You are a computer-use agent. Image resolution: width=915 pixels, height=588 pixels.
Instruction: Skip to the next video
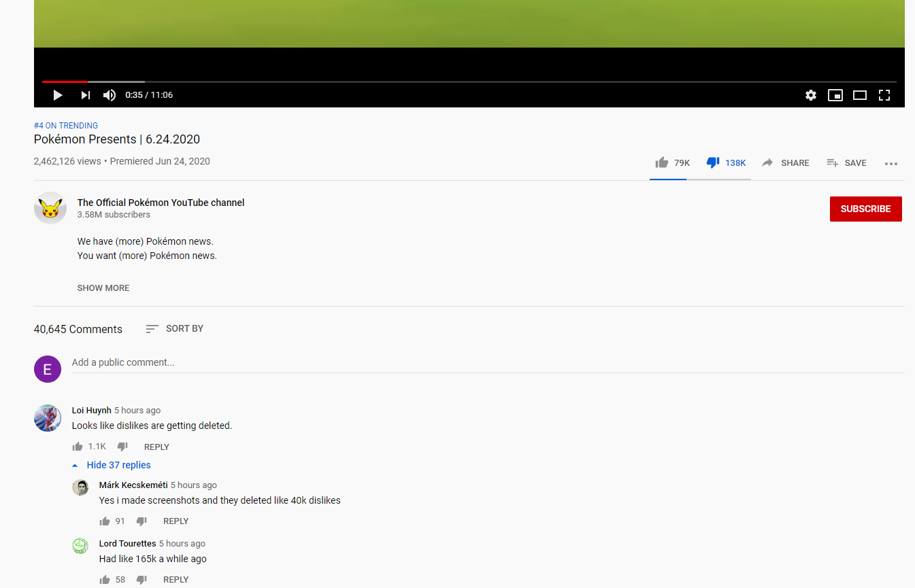pos(86,95)
